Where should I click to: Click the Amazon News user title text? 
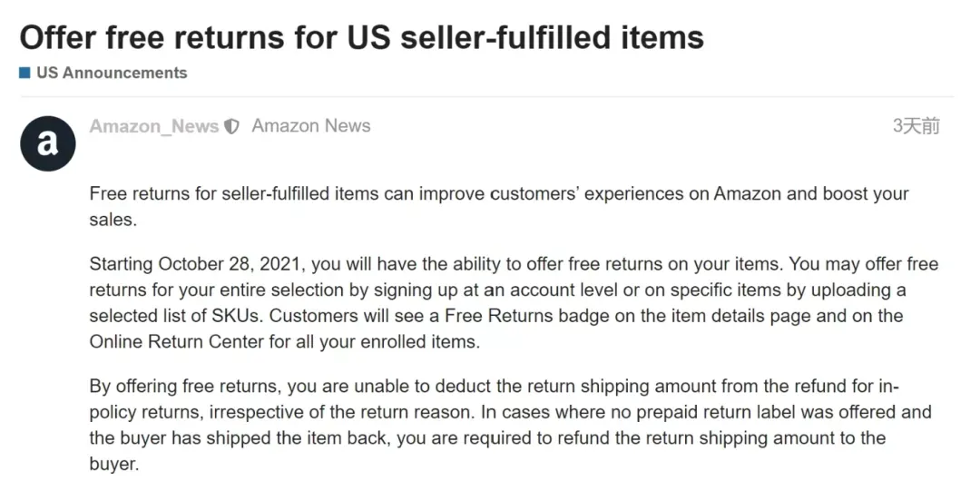point(311,126)
